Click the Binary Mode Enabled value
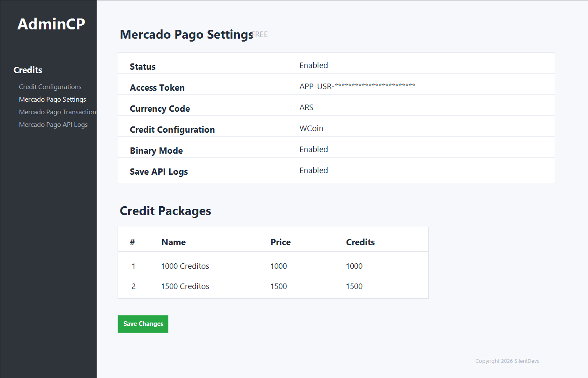588x378 pixels. 314,150
